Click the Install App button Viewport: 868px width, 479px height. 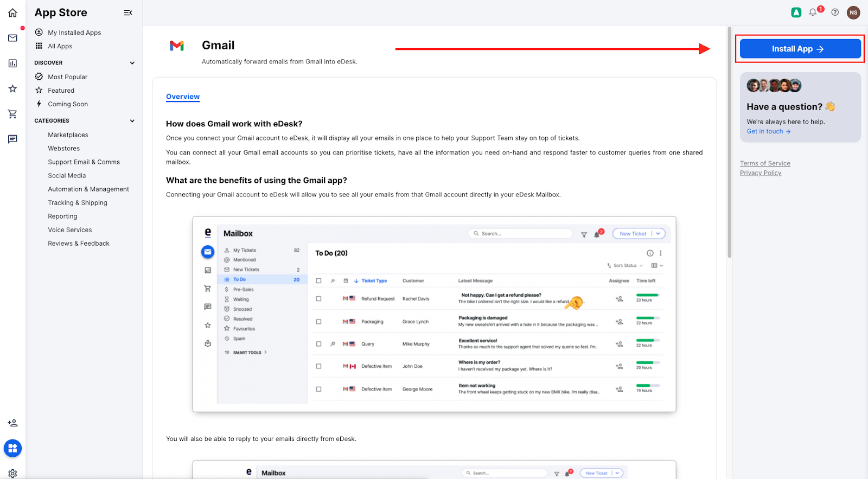[800, 49]
